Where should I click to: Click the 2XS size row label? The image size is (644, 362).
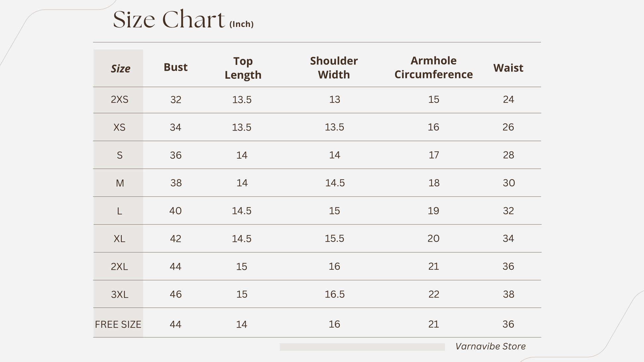[x=119, y=100]
